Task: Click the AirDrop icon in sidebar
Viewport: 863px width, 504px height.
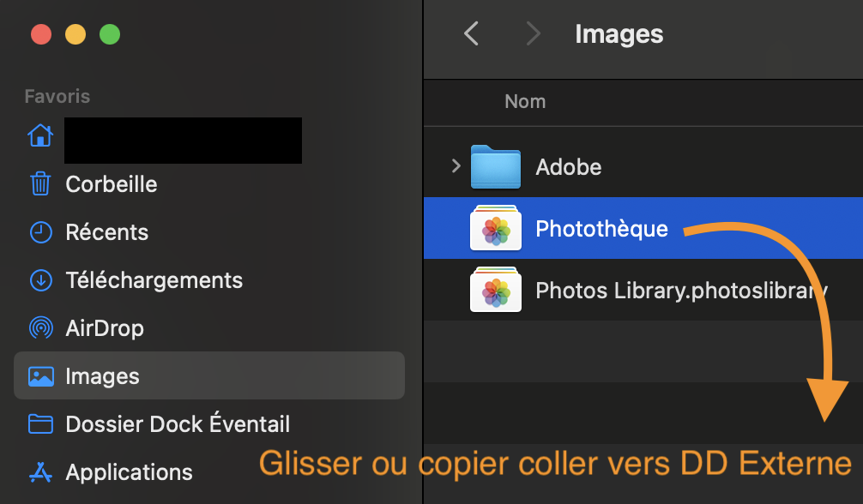Action: point(40,328)
